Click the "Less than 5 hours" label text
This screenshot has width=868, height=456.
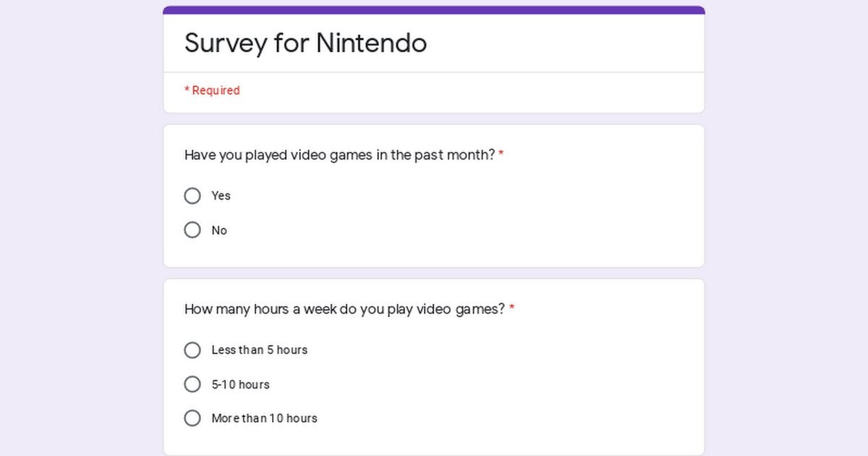tap(259, 350)
